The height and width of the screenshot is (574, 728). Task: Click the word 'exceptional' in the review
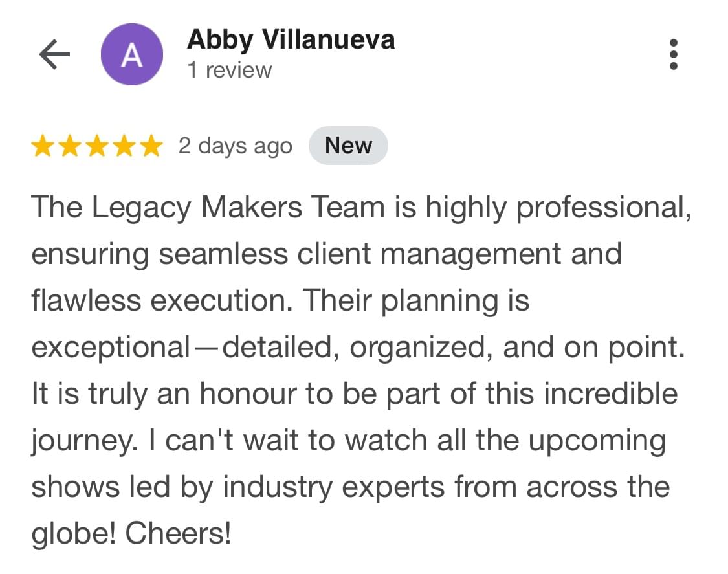click(111, 348)
